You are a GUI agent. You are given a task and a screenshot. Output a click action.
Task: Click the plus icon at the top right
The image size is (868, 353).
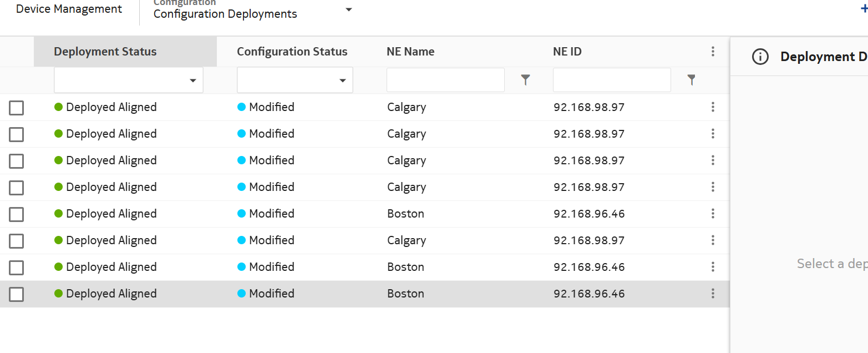(x=863, y=9)
